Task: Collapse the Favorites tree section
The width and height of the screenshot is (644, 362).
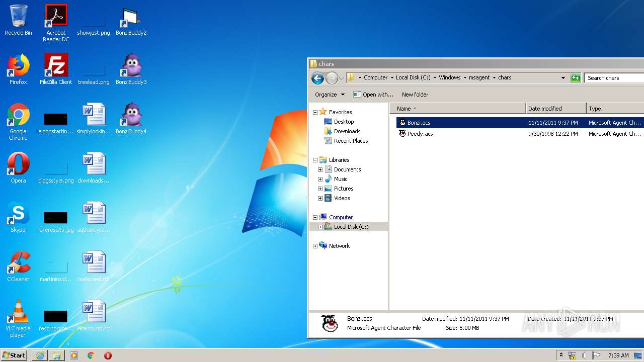Action: click(x=315, y=112)
